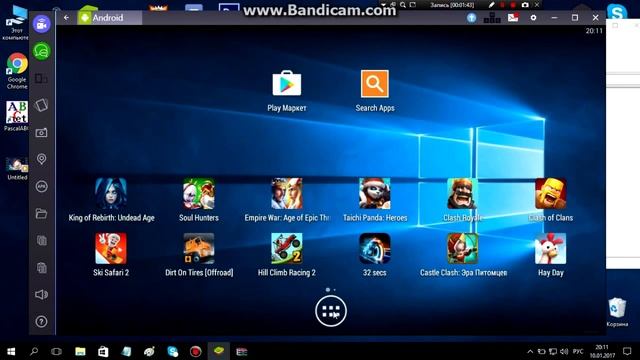Open green chat sidebar icon

(42, 51)
